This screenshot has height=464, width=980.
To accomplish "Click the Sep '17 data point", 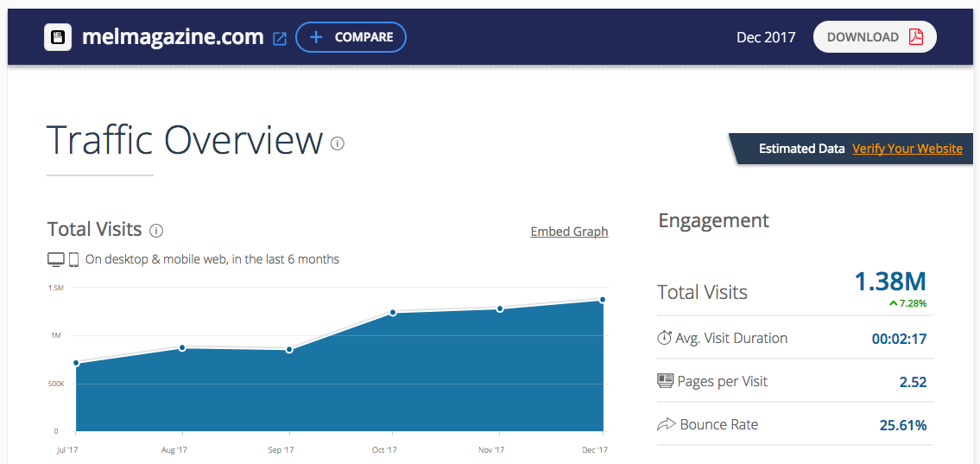I will tap(289, 350).
